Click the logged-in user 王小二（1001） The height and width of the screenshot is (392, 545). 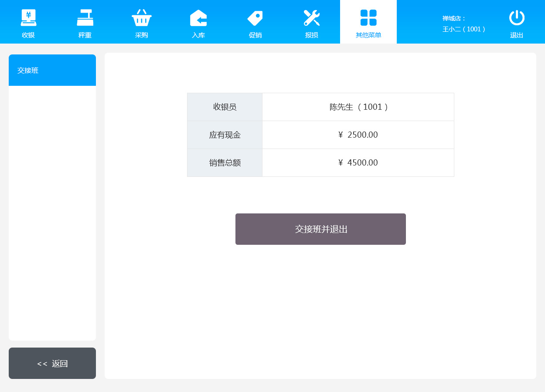click(x=464, y=29)
